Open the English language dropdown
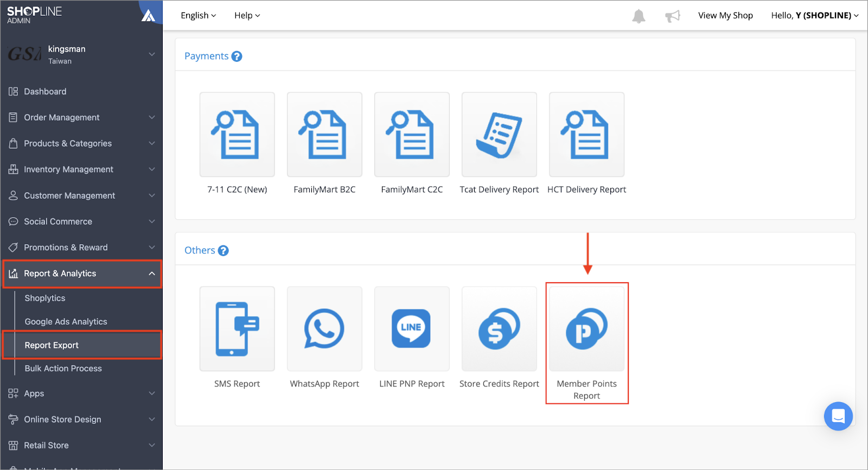Image resolution: width=868 pixels, height=470 pixels. 198,16
